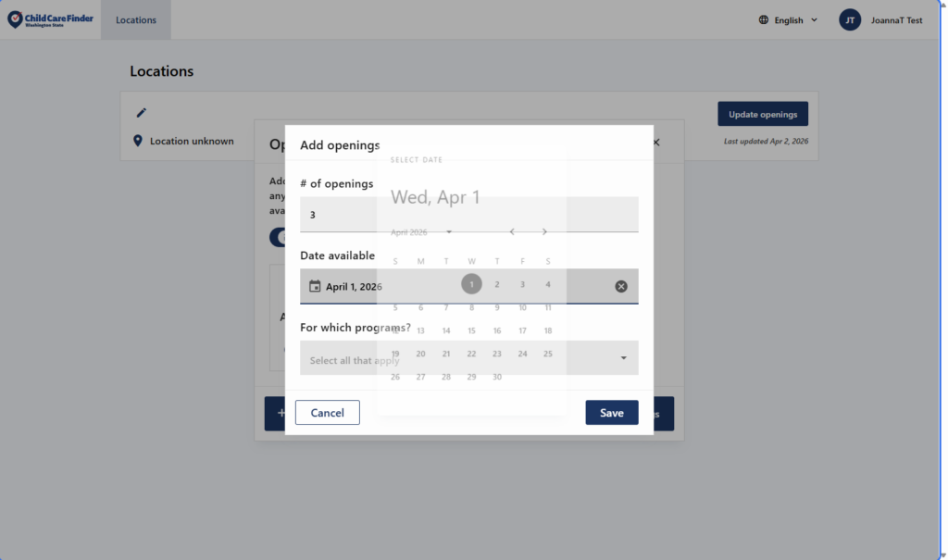Switch to the Locations tab
Viewport: 948px width, 560px height.
pos(136,19)
